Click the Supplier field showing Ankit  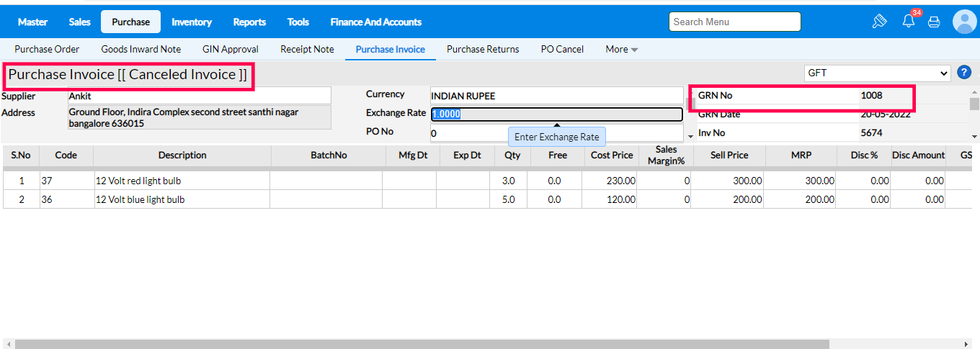[199, 96]
